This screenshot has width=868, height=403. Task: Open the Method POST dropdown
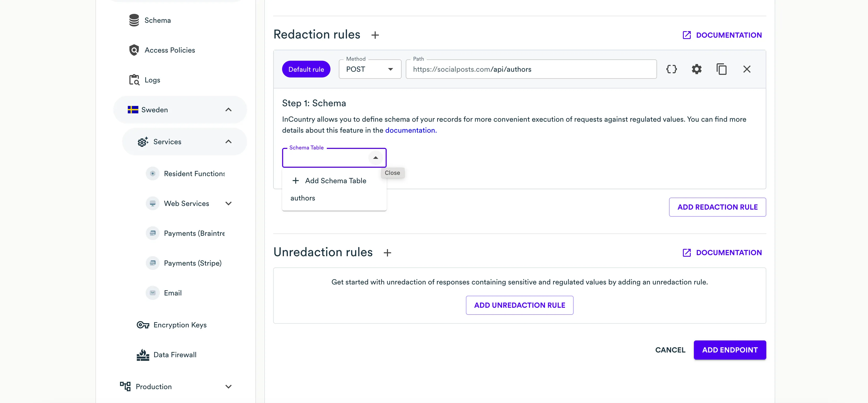370,69
